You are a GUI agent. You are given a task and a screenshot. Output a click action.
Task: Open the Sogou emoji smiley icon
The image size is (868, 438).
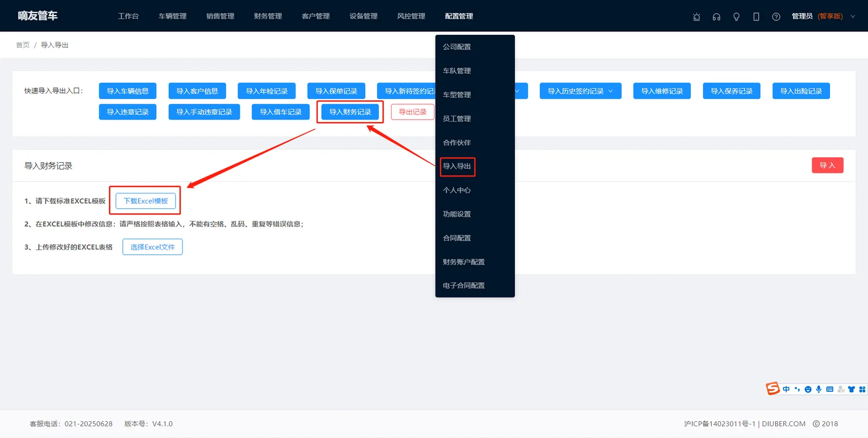[808, 389]
